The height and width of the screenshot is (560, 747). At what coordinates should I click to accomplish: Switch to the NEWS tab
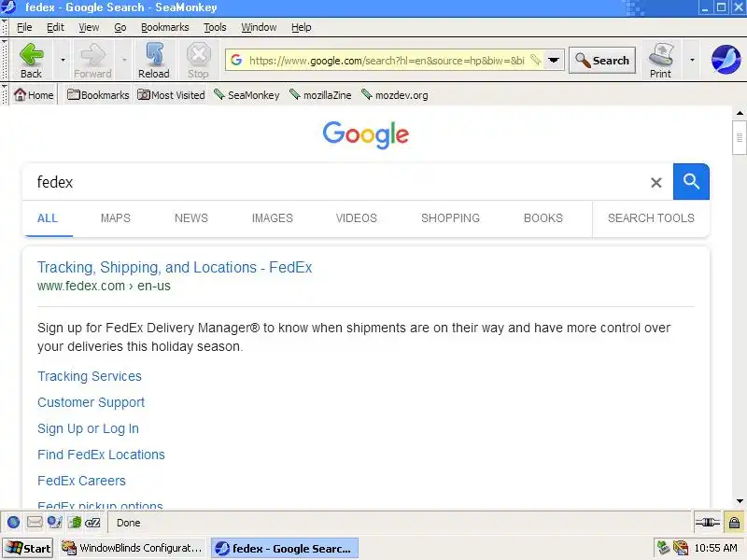point(191,218)
